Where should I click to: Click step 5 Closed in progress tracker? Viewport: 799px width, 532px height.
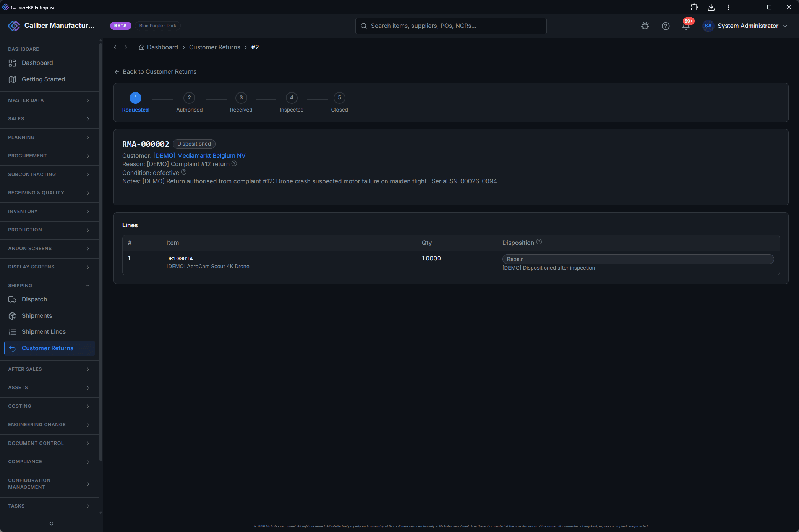339,102
